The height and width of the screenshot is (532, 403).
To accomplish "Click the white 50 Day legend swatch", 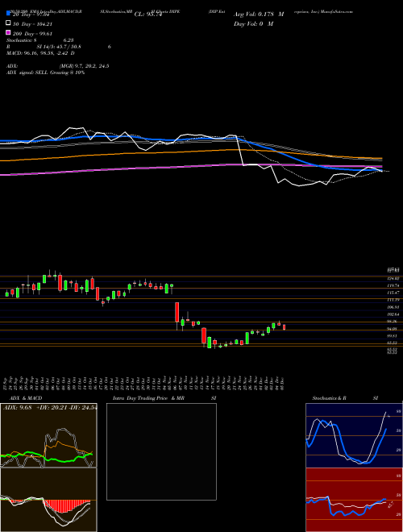I will [x=8, y=23].
